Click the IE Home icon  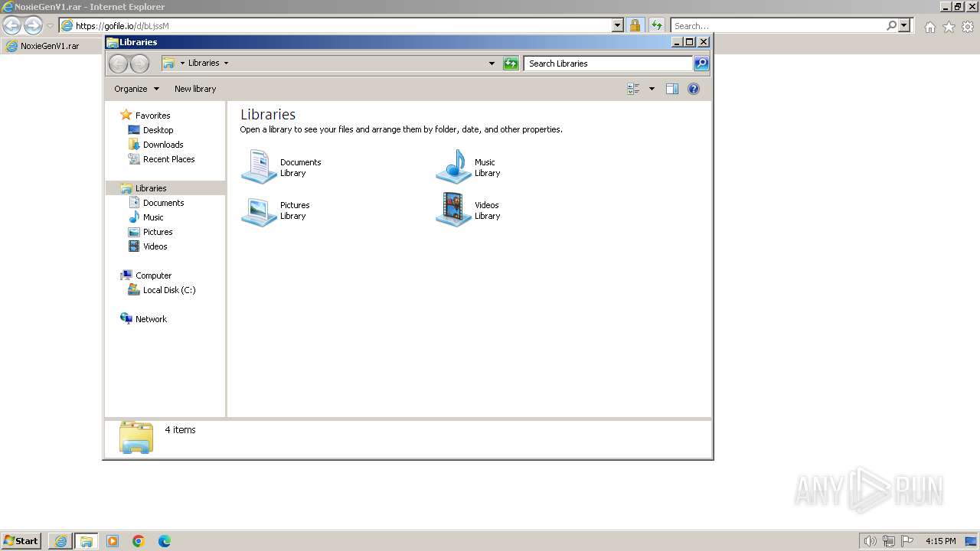(929, 27)
